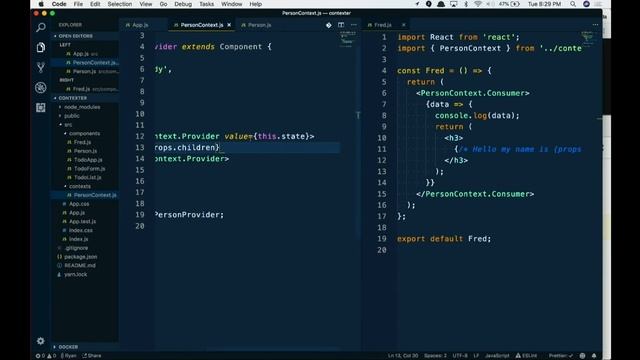Open the Apple menu
640x360 pixels.
pos(41,4)
